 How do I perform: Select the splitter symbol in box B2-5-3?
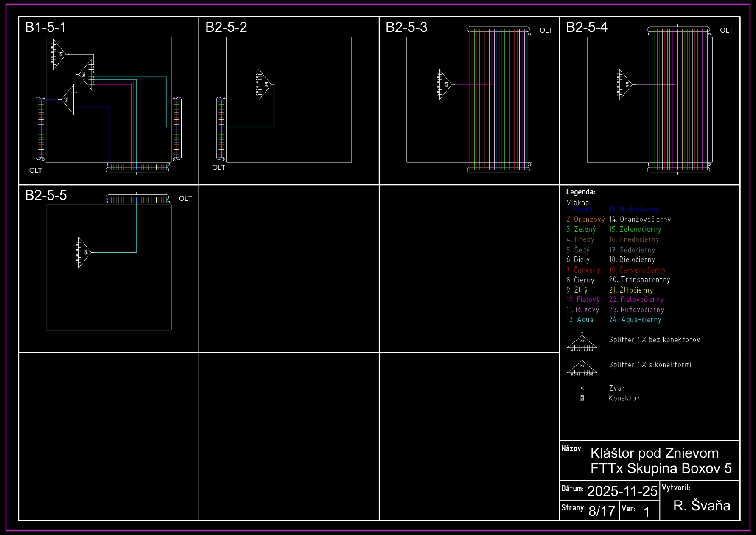(x=445, y=84)
